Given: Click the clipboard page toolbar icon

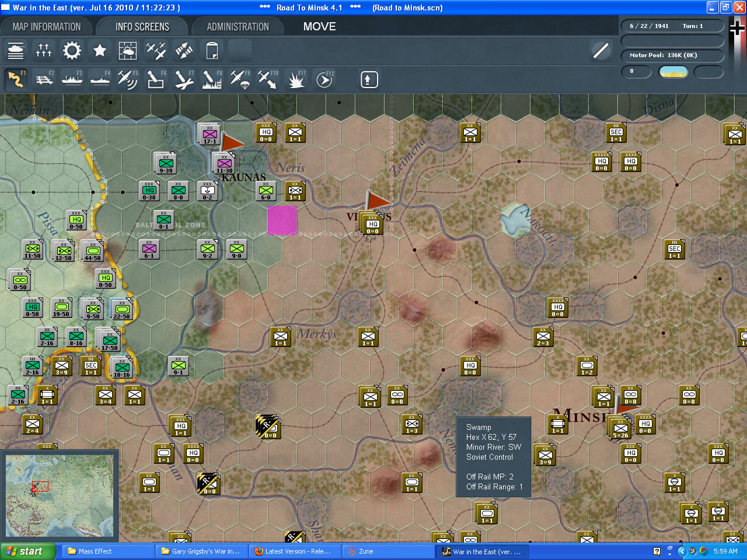Looking at the screenshot, I should pyautogui.click(x=212, y=51).
